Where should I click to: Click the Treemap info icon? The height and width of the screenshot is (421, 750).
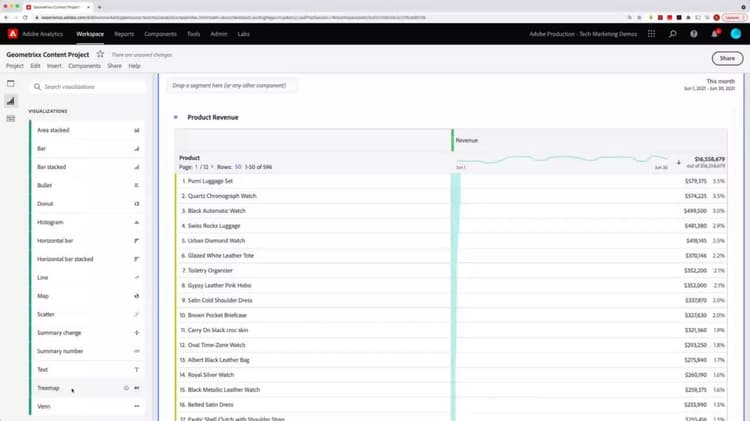(x=126, y=388)
